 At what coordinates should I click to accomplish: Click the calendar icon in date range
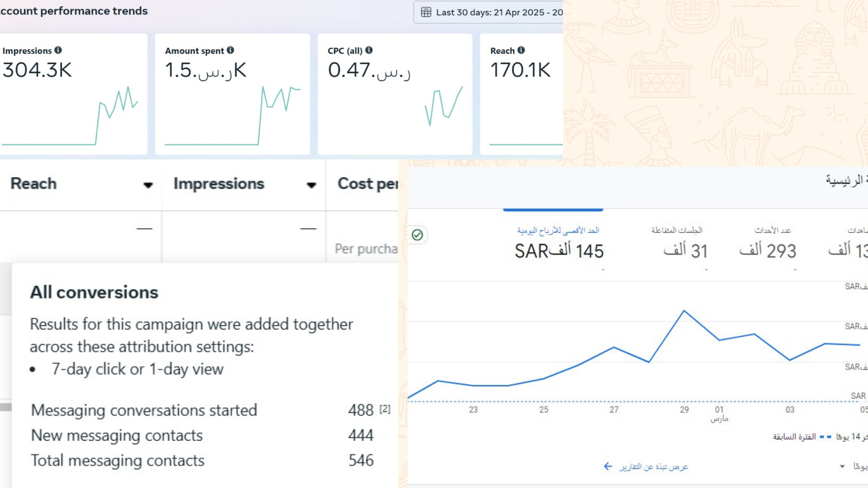[426, 12]
